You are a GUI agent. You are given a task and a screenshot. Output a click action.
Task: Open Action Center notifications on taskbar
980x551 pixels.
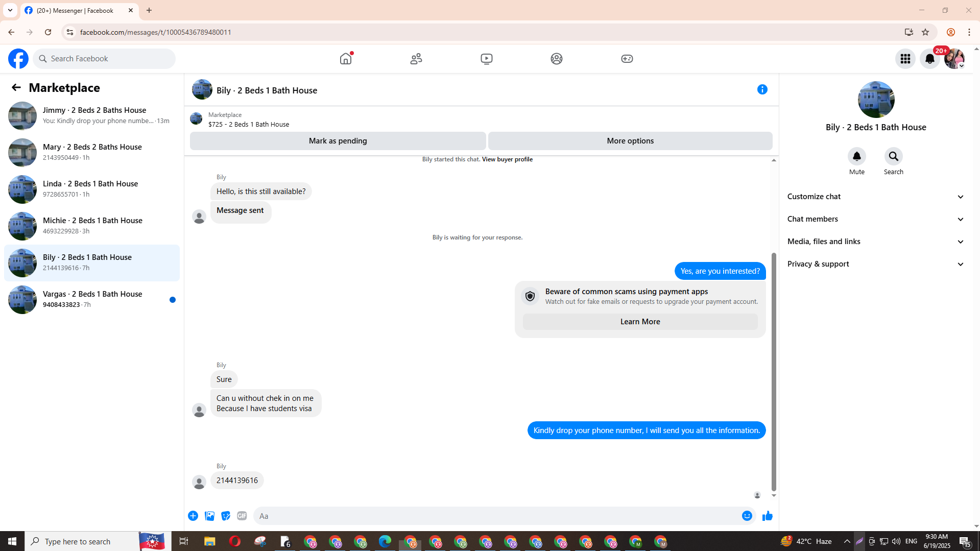point(965,541)
